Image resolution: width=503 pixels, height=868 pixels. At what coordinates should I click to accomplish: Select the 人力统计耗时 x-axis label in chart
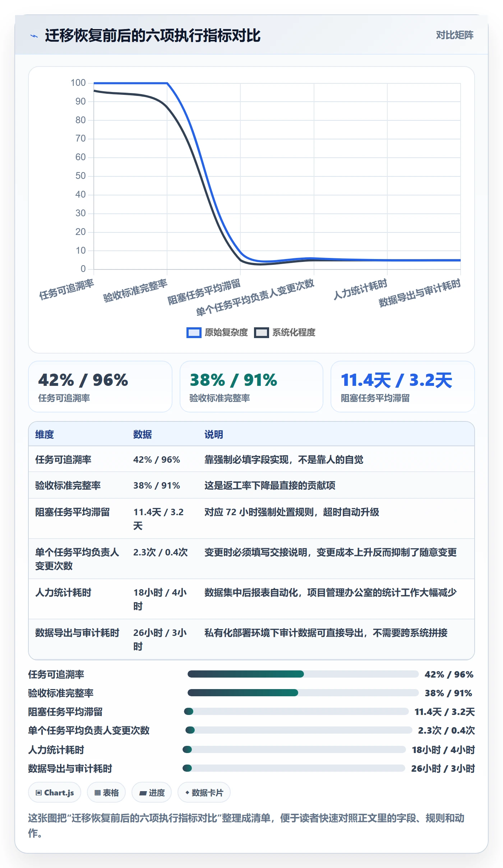point(360,290)
